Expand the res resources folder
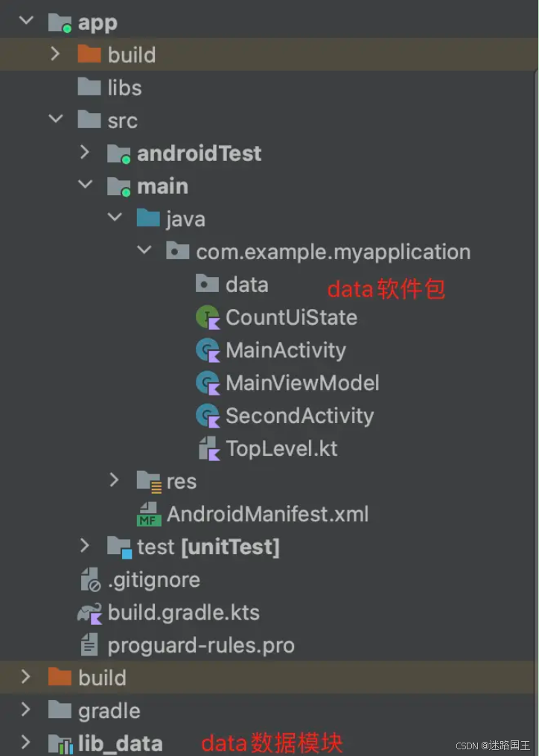Image resolution: width=539 pixels, height=756 pixels. point(114,480)
